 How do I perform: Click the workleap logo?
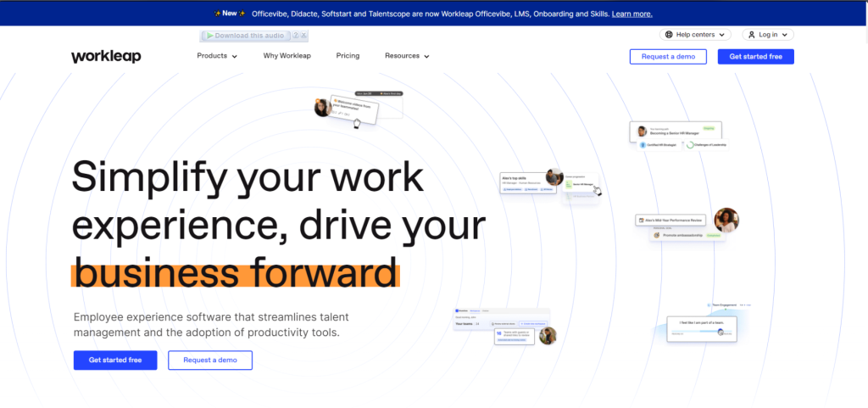click(106, 56)
